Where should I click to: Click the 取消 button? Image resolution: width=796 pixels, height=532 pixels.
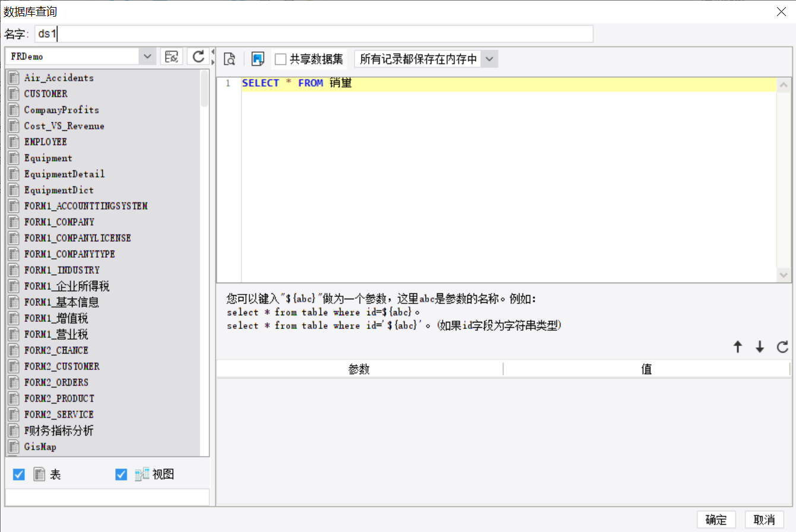pyautogui.click(x=765, y=520)
